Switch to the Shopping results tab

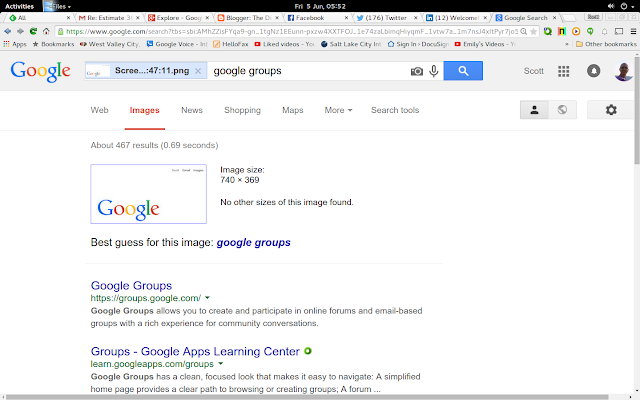242,110
